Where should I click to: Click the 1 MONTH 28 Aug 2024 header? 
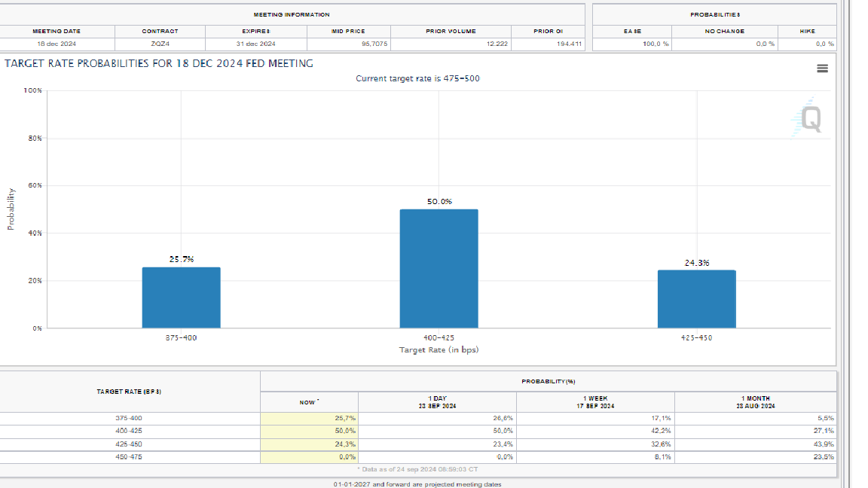[x=754, y=402]
